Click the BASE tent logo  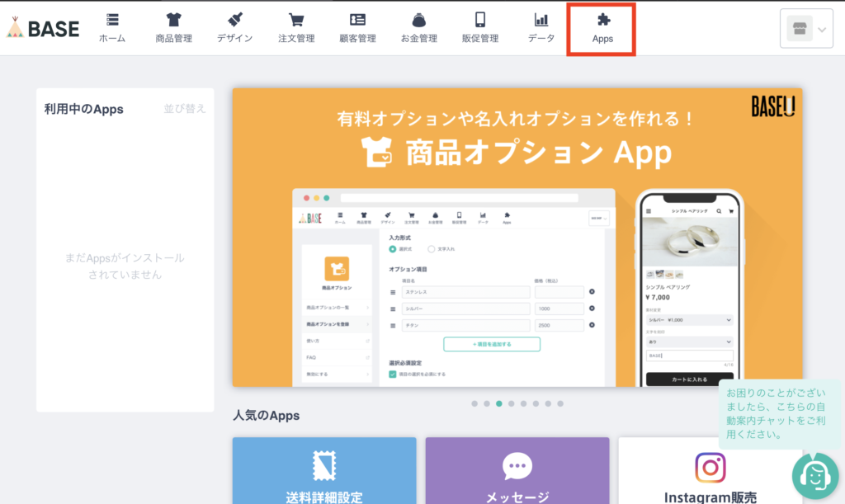click(43, 28)
